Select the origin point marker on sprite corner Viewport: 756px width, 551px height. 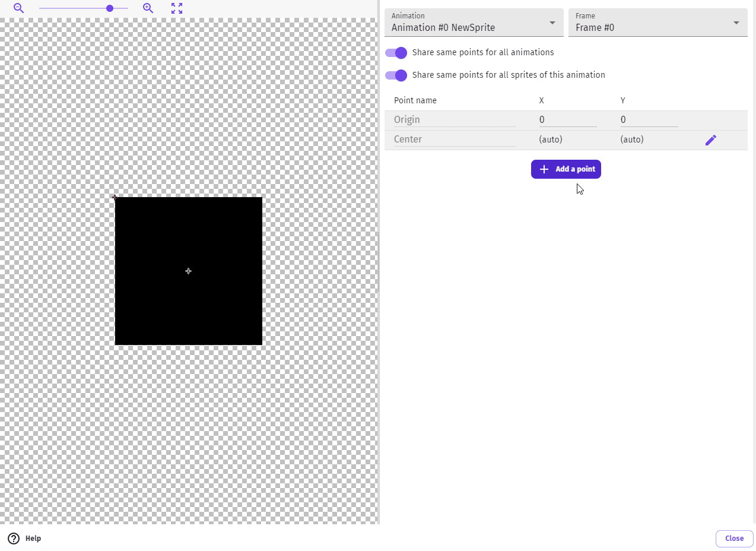click(x=115, y=197)
